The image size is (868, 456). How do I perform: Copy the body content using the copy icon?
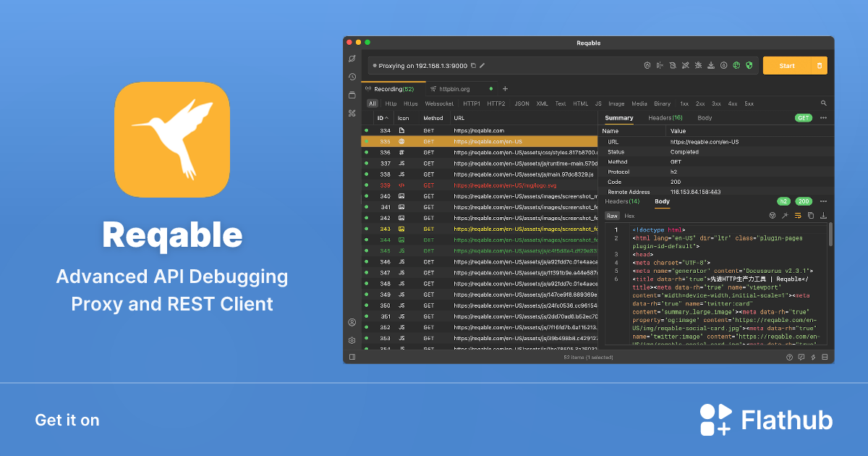click(810, 215)
